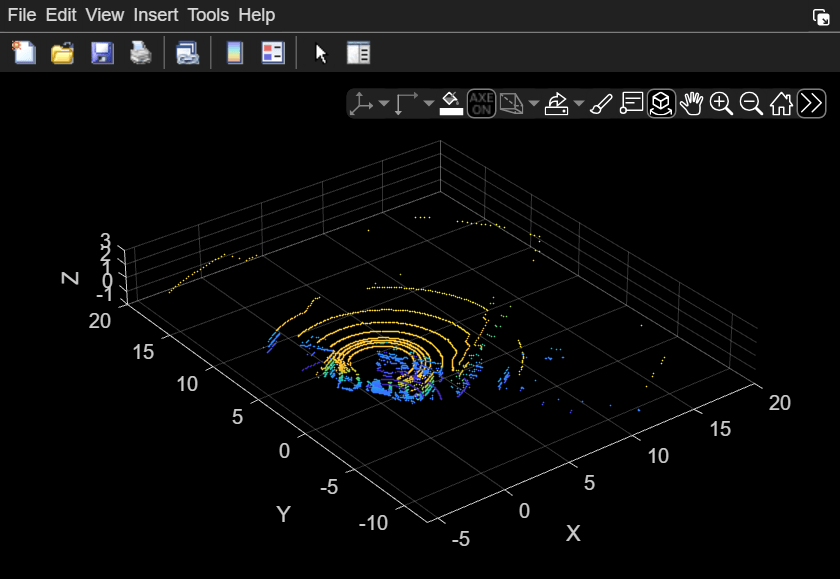Click the background color fill bucket
840x579 pixels.
pos(451,103)
